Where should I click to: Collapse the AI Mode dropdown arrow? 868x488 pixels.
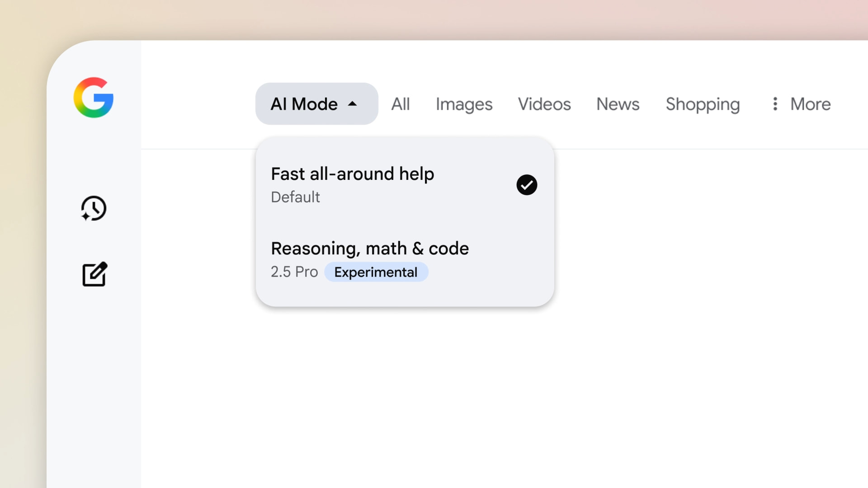(353, 104)
